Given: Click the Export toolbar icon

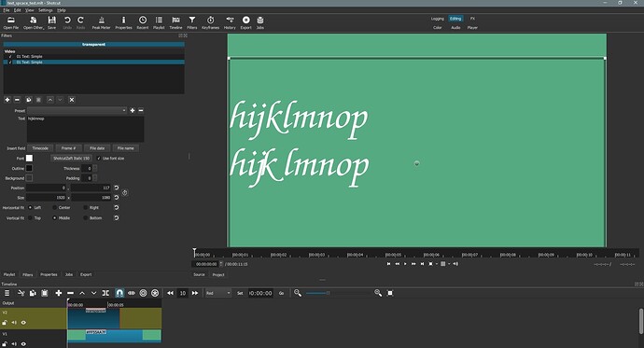Looking at the screenshot, I should pyautogui.click(x=245, y=22).
